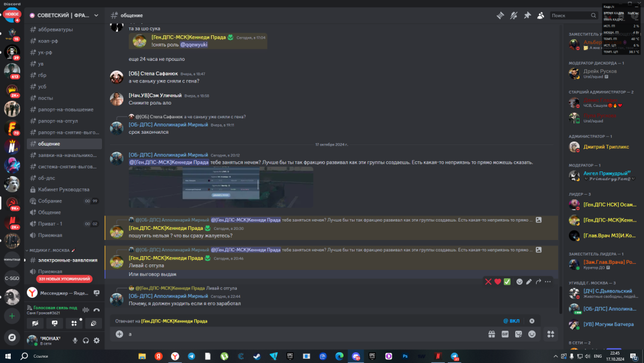Open the 'коап-рф' channel

click(64, 41)
